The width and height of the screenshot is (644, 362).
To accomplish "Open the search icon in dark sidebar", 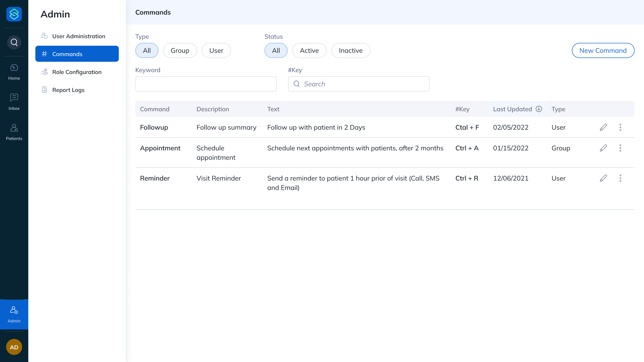I will click(14, 42).
